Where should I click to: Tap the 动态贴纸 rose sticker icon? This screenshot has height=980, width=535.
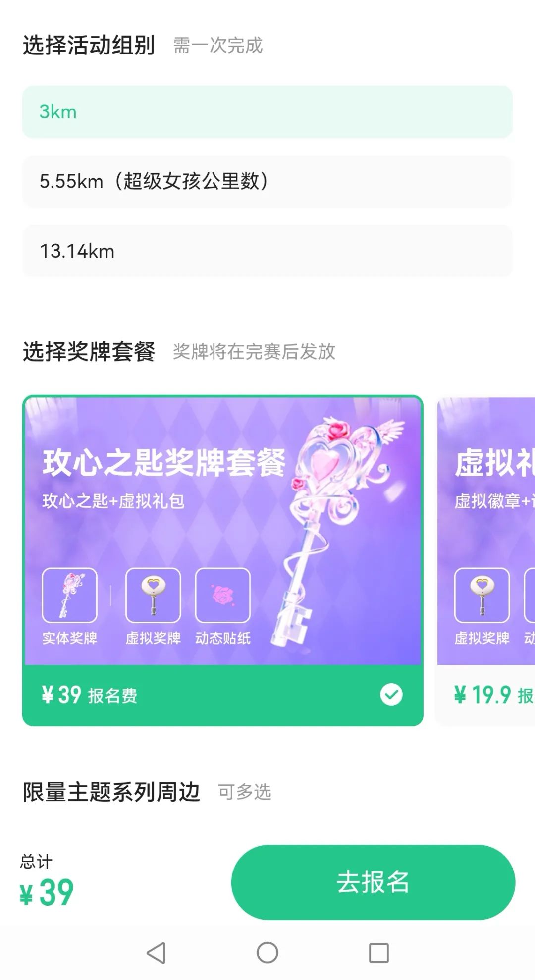223,595
